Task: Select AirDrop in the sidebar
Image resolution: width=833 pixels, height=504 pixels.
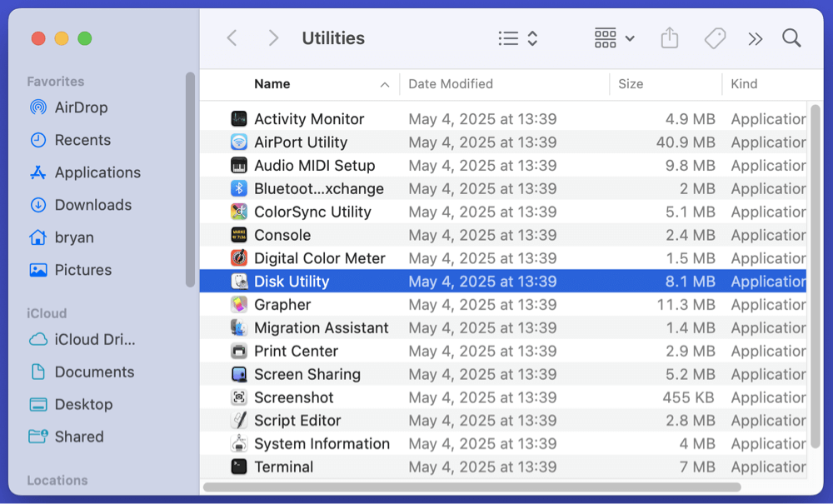Action: [x=75, y=107]
